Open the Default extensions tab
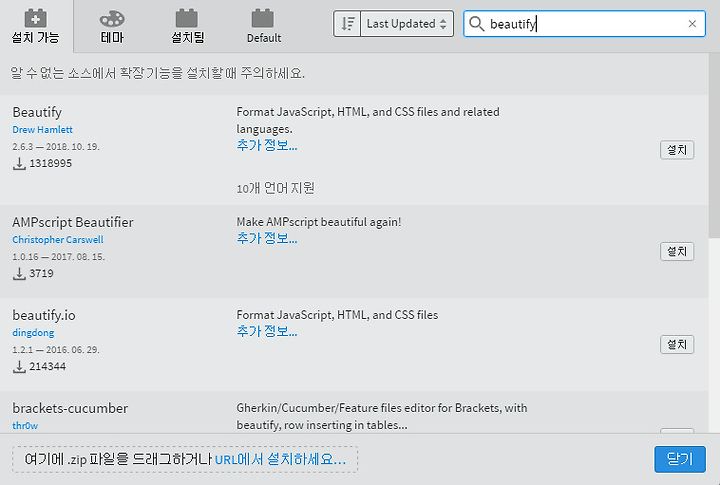 tap(264, 26)
